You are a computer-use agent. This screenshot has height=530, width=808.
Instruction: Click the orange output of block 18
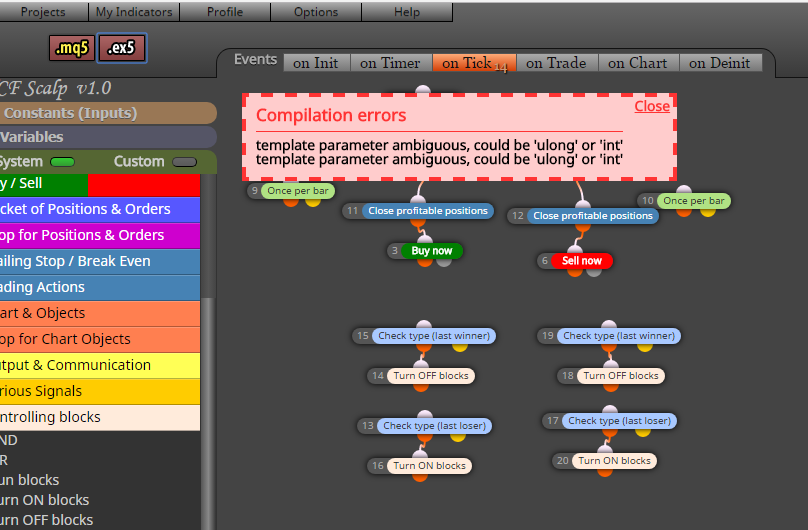[611, 387]
